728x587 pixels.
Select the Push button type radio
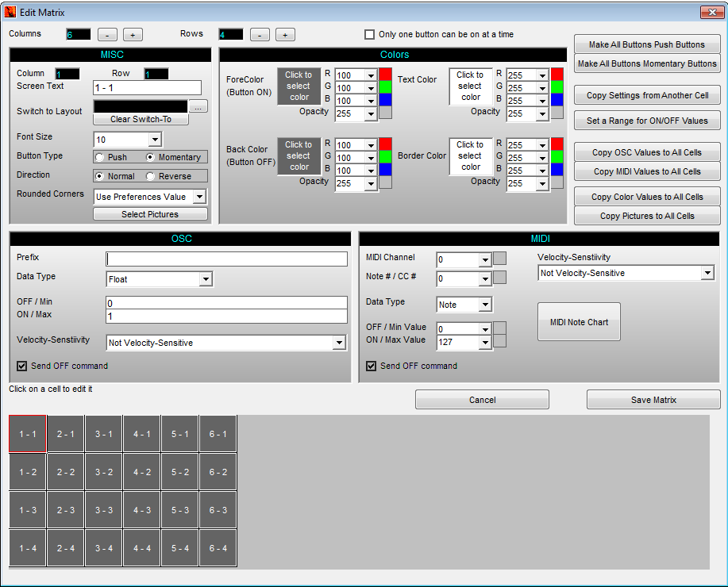[x=100, y=157]
